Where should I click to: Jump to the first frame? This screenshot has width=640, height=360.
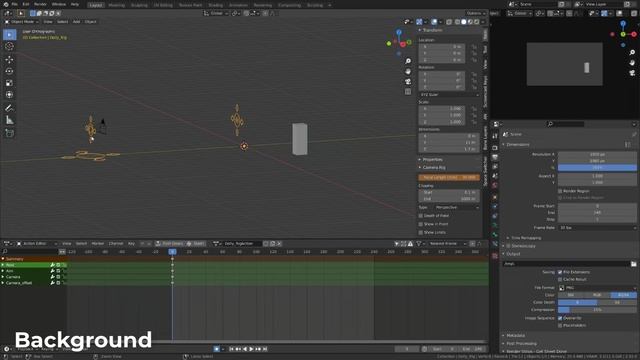pos(231,349)
